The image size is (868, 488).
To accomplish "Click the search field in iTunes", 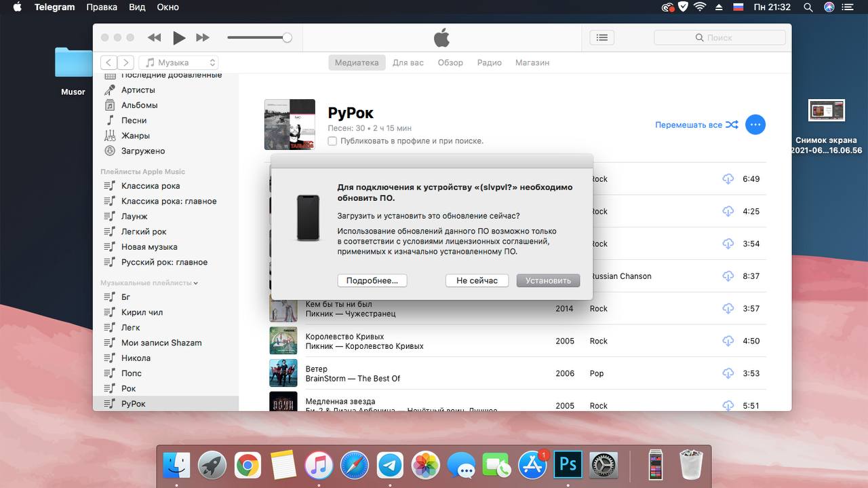I will pyautogui.click(x=719, y=38).
